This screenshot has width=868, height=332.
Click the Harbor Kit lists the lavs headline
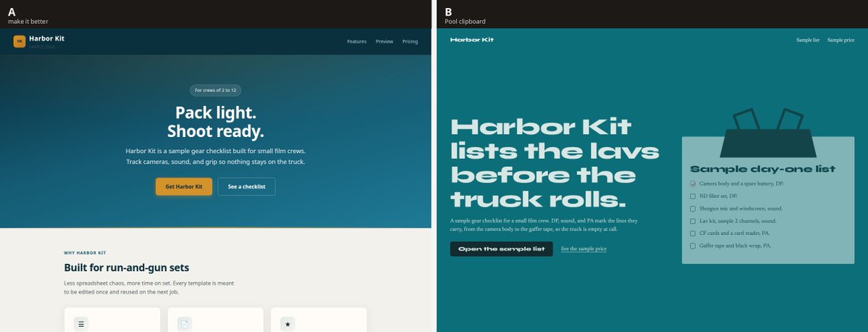pyautogui.click(x=555, y=163)
